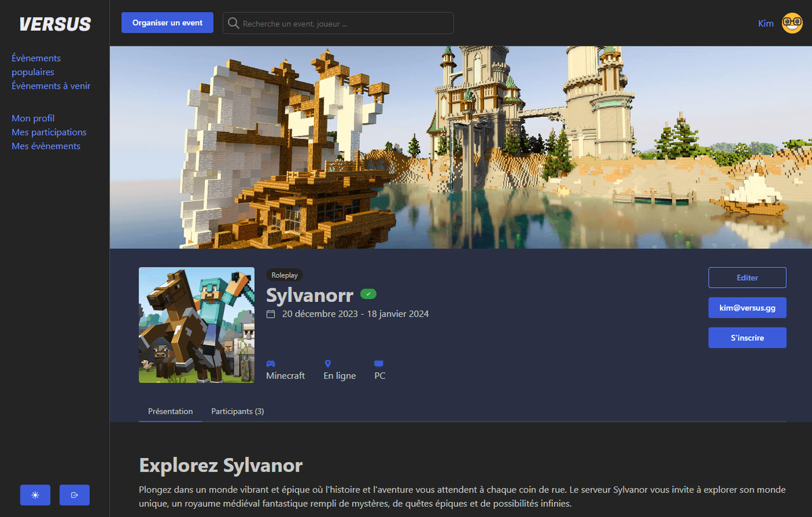Click the search magnifier icon
Screen dimensions: 812x517
tap(233, 23)
